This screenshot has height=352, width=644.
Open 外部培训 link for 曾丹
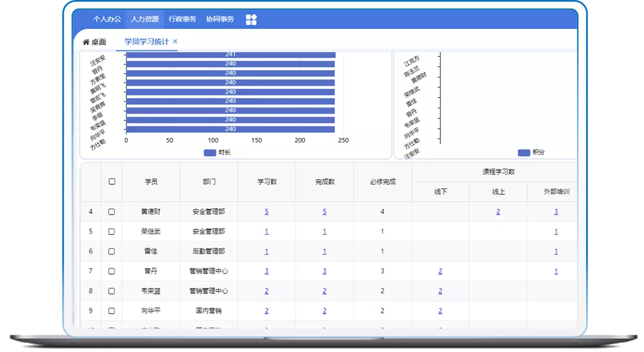point(556,271)
